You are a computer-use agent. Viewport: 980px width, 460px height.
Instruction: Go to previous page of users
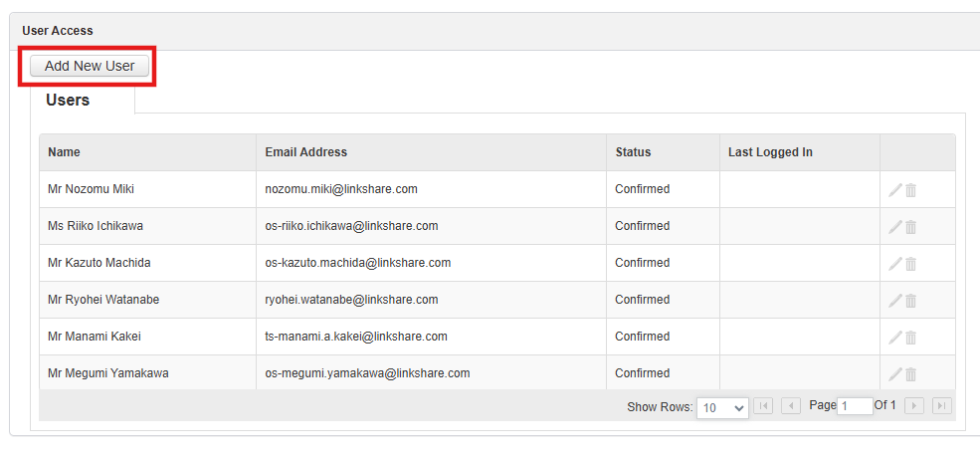click(791, 406)
